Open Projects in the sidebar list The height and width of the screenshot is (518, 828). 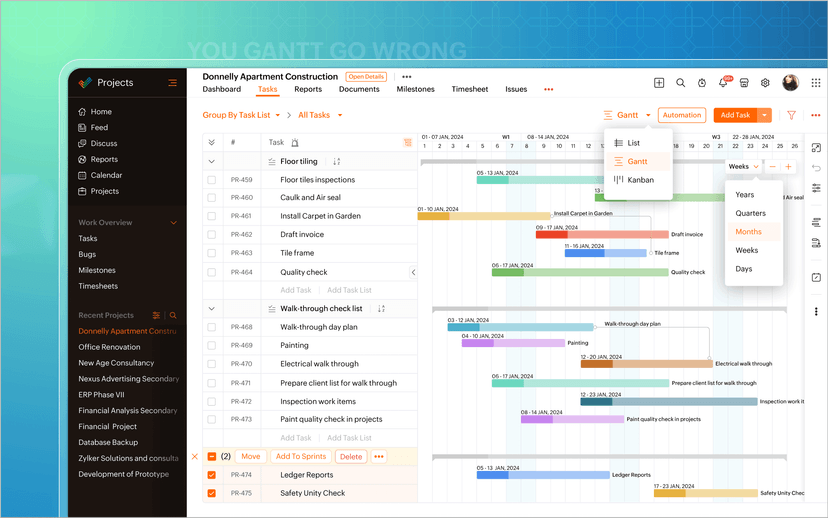tap(98, 191)
